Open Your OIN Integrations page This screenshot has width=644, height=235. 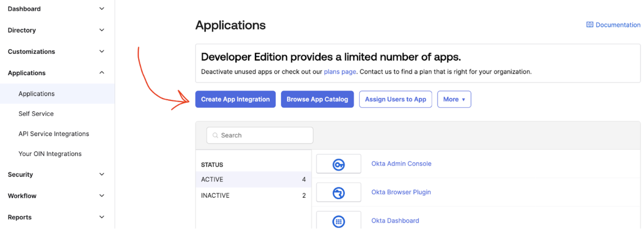pyautogui.click(x=50, y=154)
